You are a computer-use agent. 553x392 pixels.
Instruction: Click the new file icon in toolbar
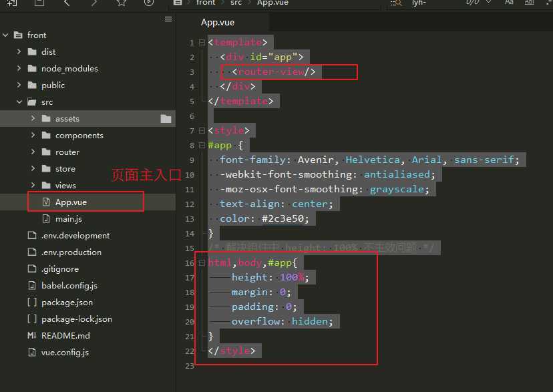(12, 3)
